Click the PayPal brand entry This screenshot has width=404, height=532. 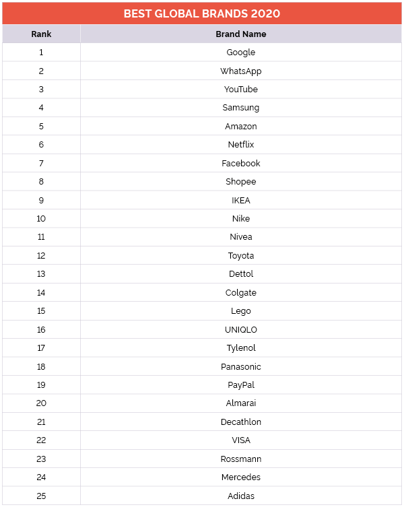click(240, 385)
